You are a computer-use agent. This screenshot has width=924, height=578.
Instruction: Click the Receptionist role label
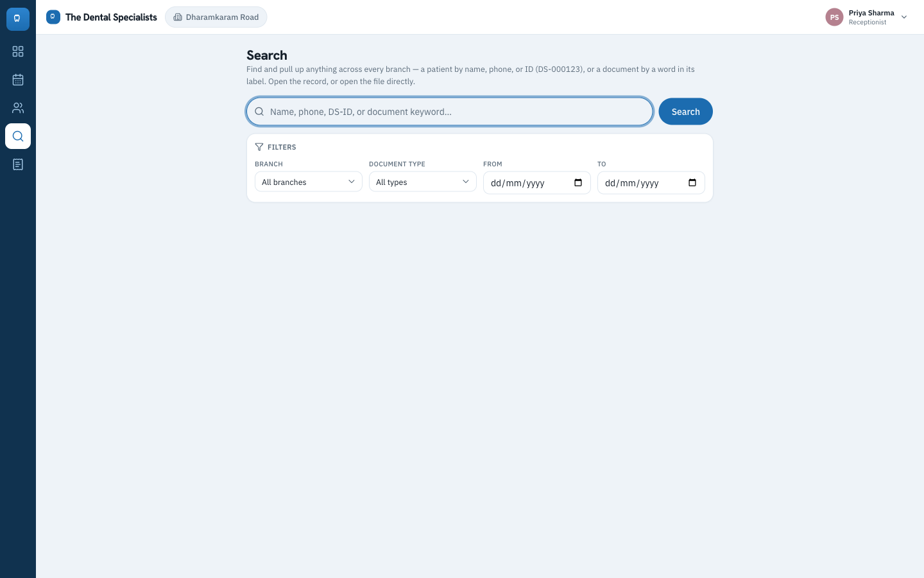(868, 22)
